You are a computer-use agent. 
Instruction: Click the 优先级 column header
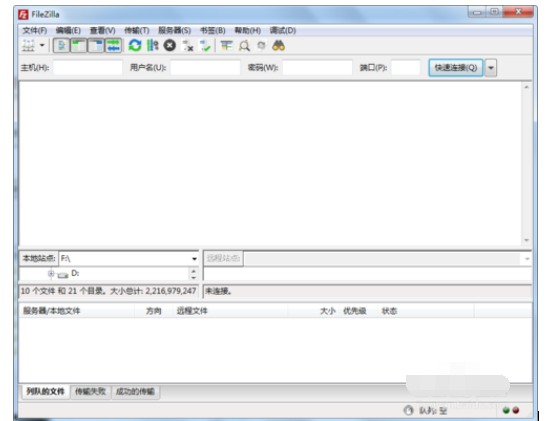[358, 311]
